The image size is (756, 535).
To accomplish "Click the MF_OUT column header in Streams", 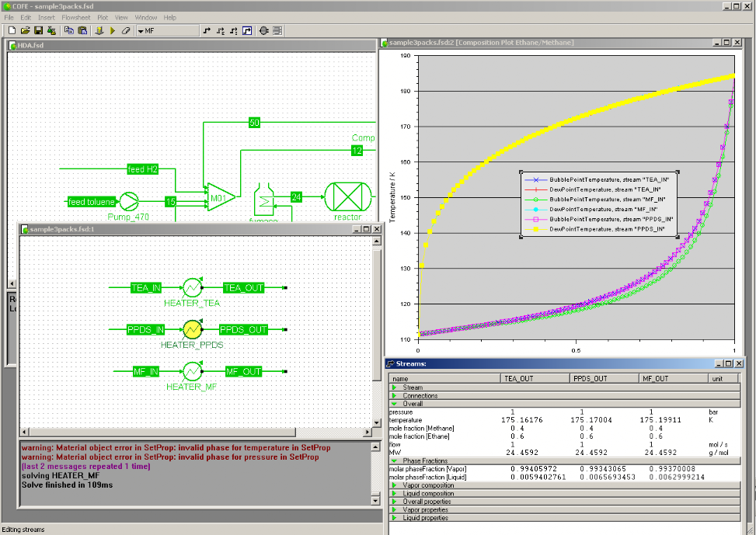I will coord(674,379).
